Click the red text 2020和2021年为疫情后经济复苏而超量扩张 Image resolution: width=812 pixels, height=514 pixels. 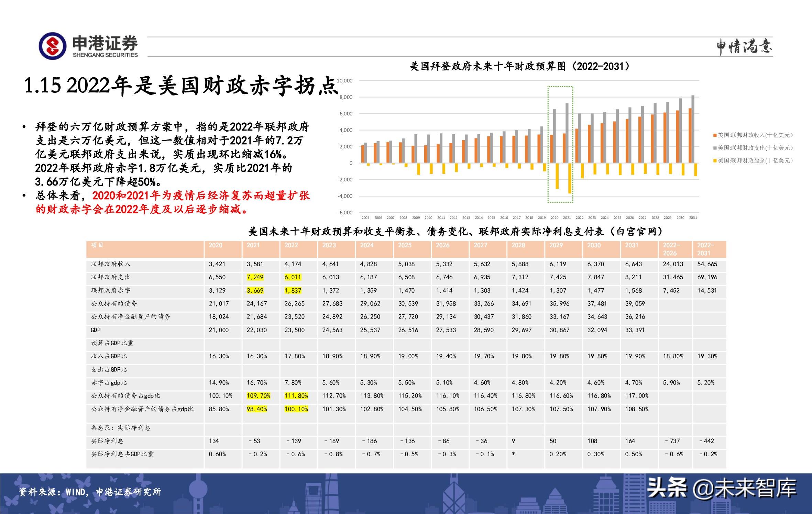pos(201,195)
